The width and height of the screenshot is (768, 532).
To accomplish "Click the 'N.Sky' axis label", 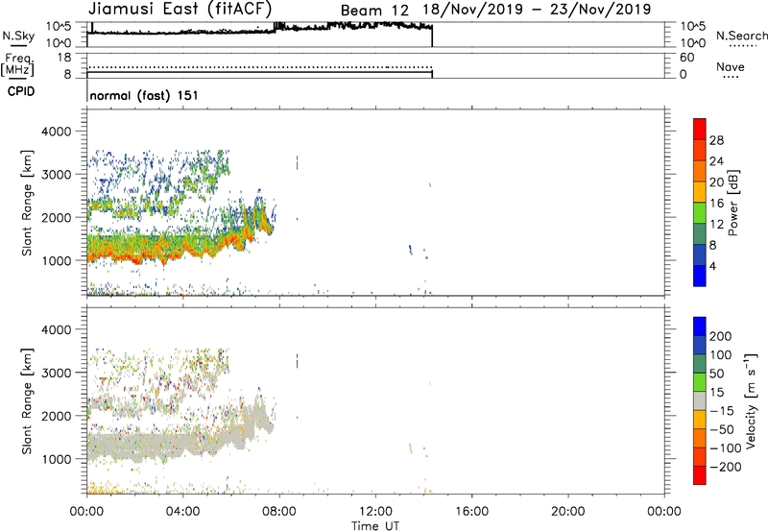I will [x=18, y=36].
